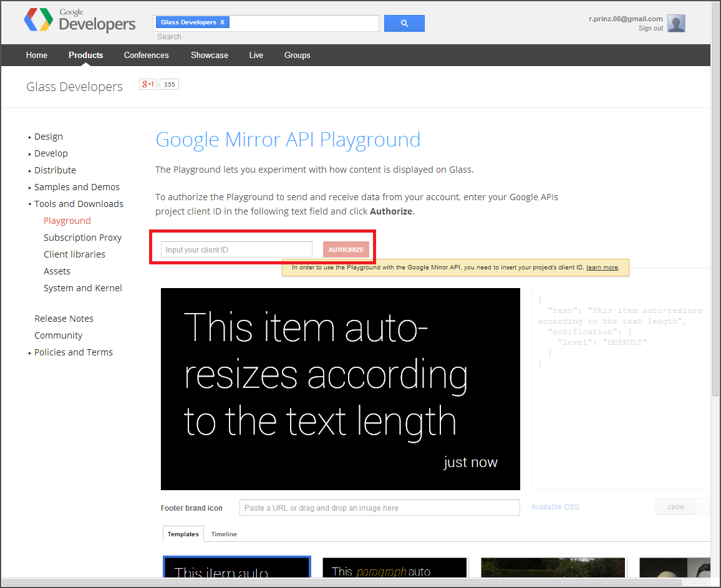The height and width of the screenshot is (588, 721).
Task: Click the Google Developers logo
Action: 80,20
